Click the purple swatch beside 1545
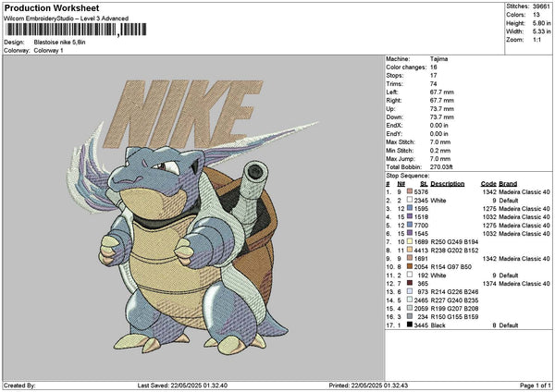This screenshot has width=555, height=392. (x=410, y=233)
